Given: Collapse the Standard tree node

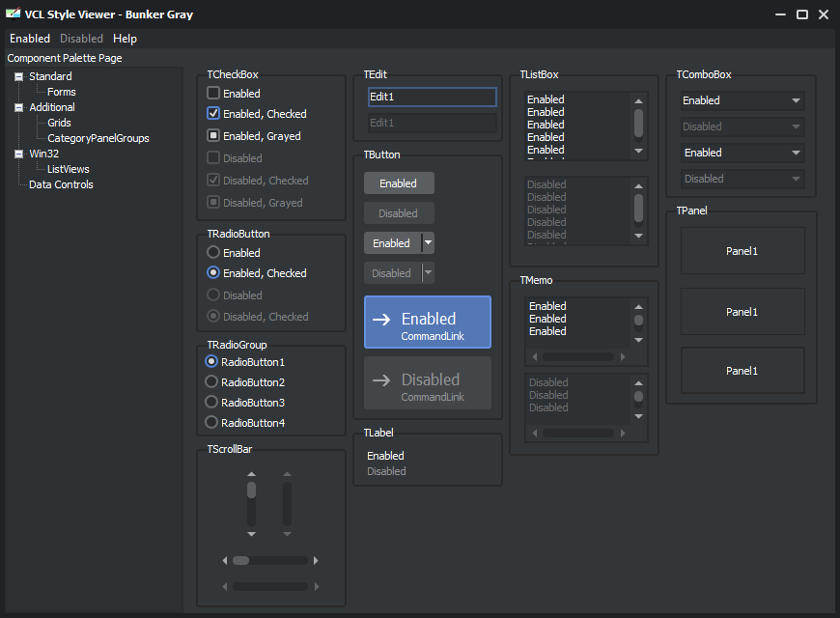Looking at the screenshot, I should 18,76.
